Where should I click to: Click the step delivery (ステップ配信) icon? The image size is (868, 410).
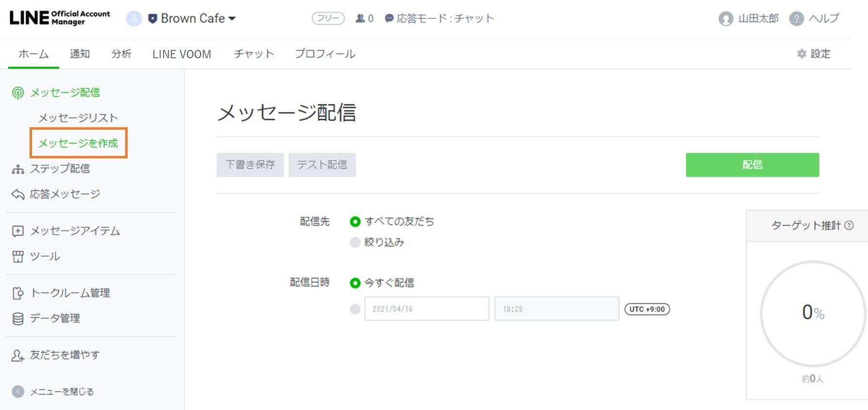tap(18, 169)
